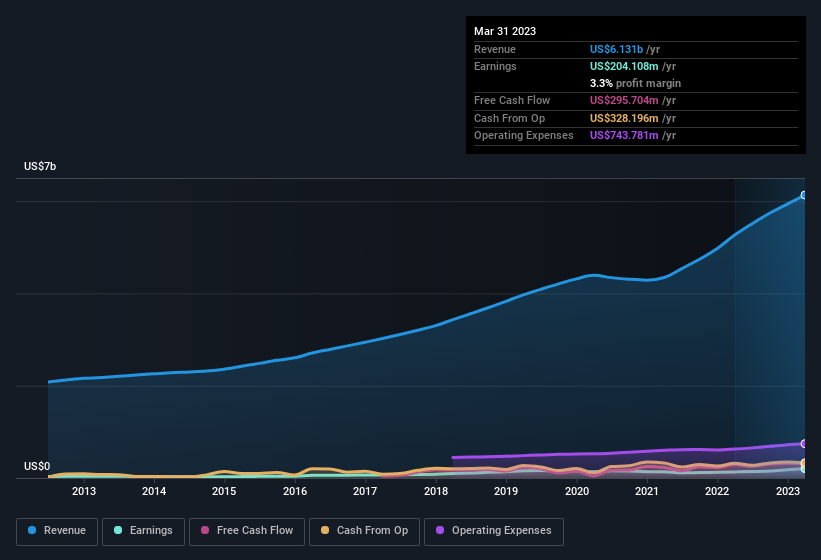
Task: Click the US$743.781m operating expenses value
Action: pyautogui.click(x=624, y=136)
